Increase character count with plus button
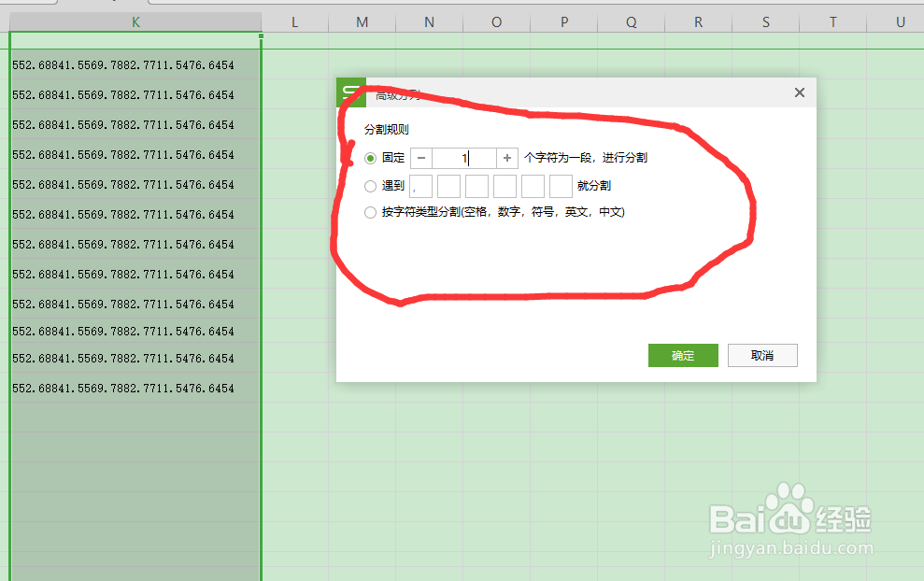Screen dimensions: 924x581 coord(506,158)
